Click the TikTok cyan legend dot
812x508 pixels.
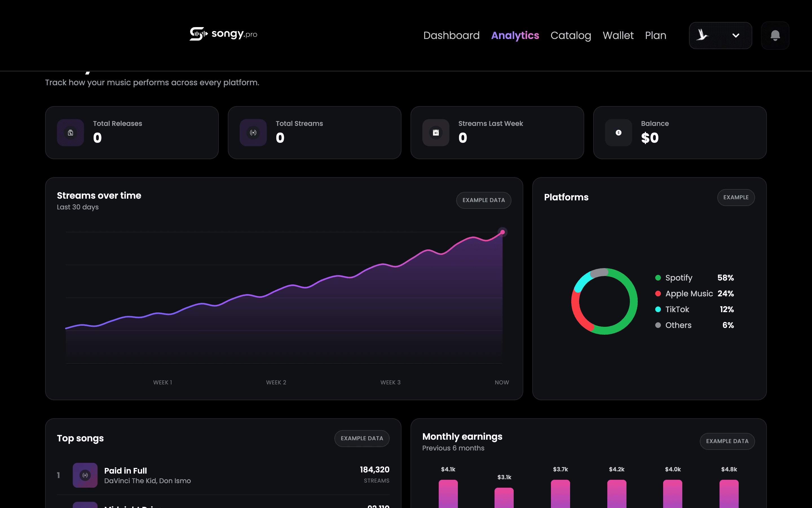point(658,309)
